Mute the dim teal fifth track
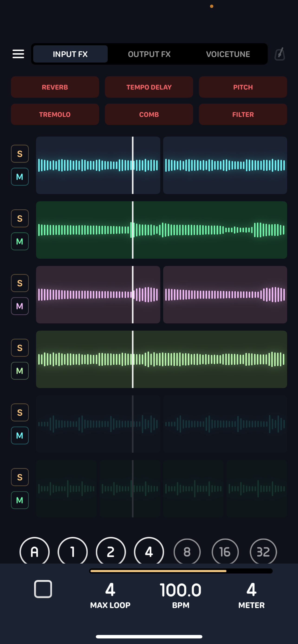This screenshot has height=644, width=298. click(x=20, y=436)
